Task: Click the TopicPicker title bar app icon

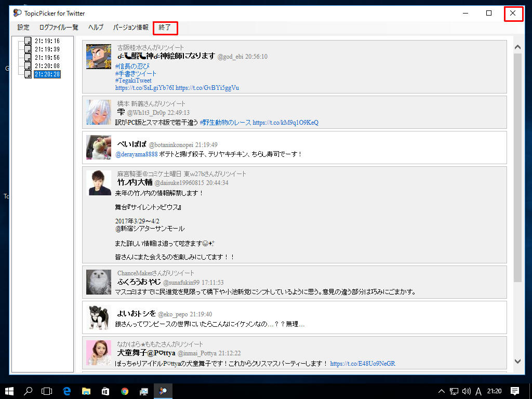Action: [x=17, y=13]
